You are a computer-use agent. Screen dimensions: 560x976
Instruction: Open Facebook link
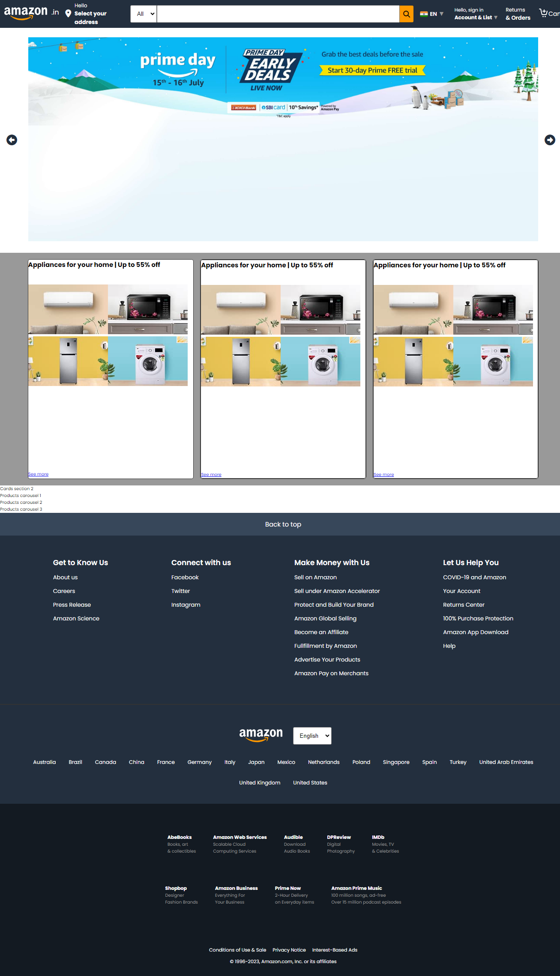[185, 578]
